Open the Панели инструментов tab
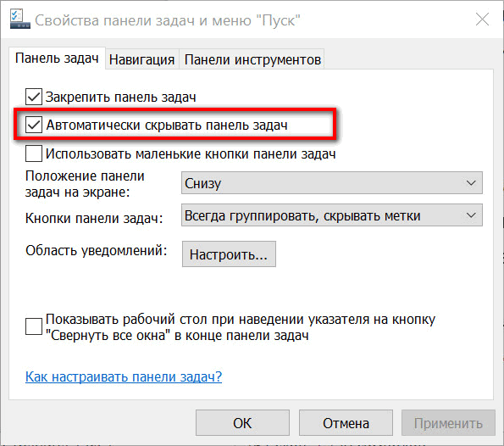504x446 pixels. [x=252, y=59]
